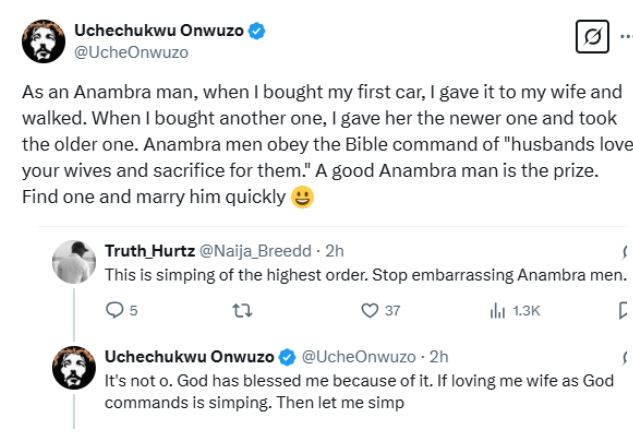Screen dimensions: 633x438
Task: Click the reply icon showing 5 comments
Action: 113,310
